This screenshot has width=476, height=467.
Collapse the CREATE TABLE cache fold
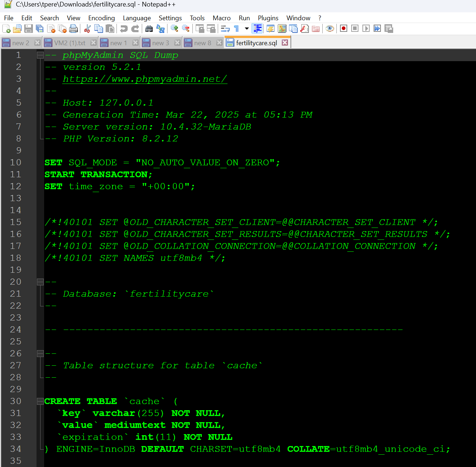pos(40,401)
